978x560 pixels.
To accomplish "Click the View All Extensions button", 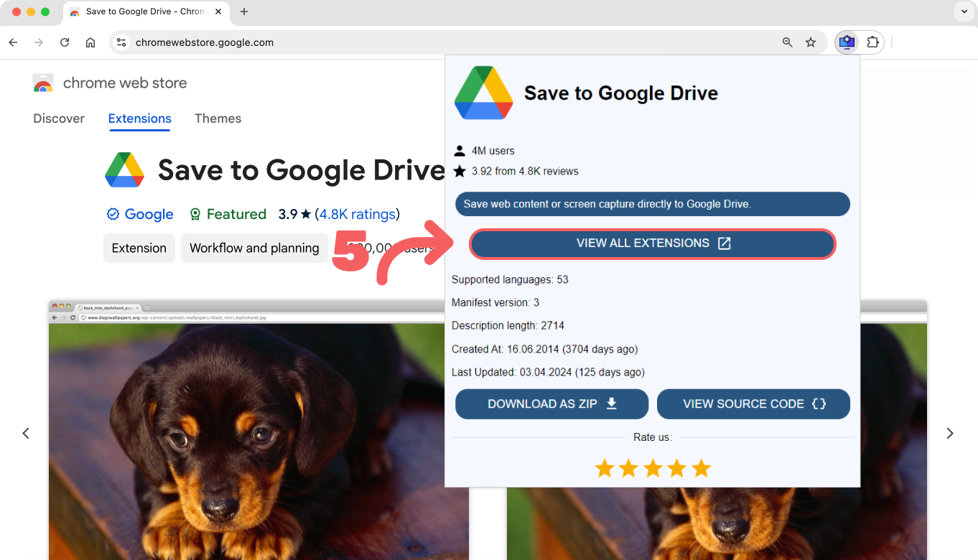I will [652, 243].
